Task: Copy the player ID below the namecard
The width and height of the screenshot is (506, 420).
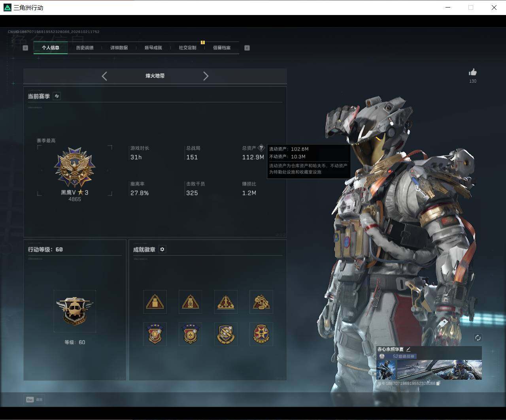Action: [438, 383]
